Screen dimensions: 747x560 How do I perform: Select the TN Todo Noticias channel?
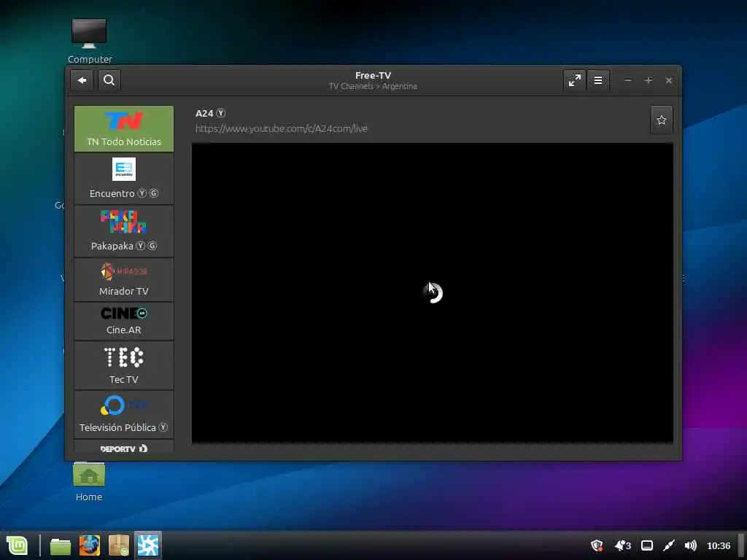(x=124, y=129)
